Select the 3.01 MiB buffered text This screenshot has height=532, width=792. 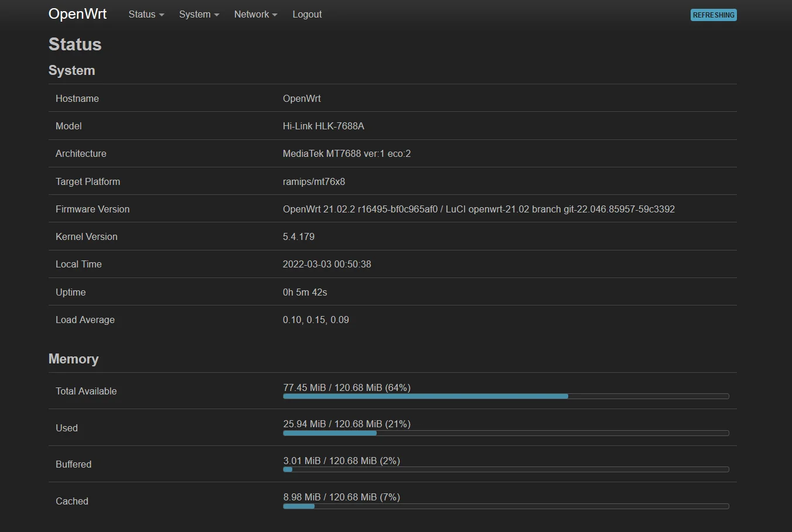tap(342, 461)
